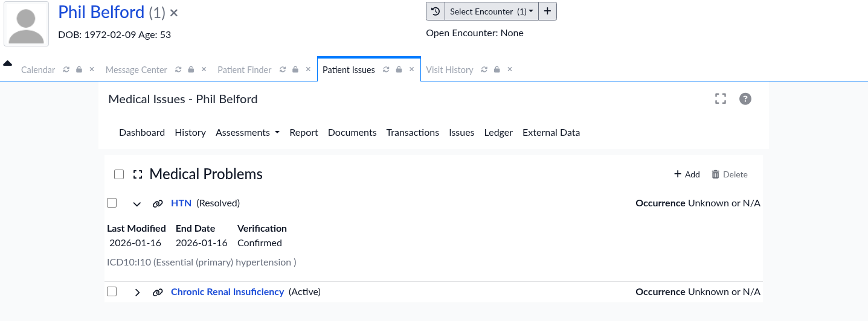The image size is (868, 321).
Task: Click the link icon next to HTN
Action: pos(158,204)
